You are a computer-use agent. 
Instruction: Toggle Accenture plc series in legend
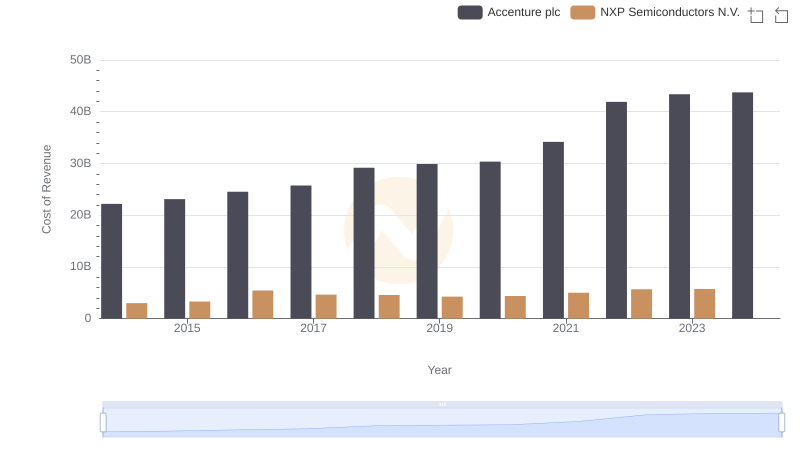coord(509,12)
